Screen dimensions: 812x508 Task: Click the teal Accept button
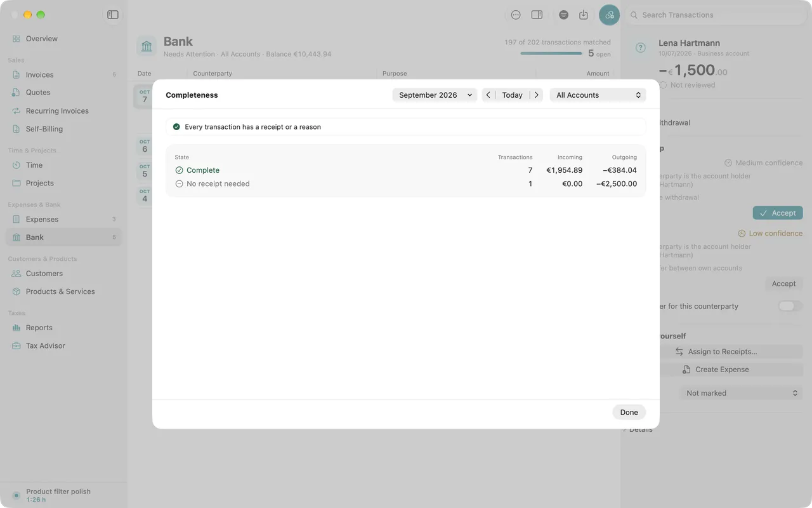[778, 213]
